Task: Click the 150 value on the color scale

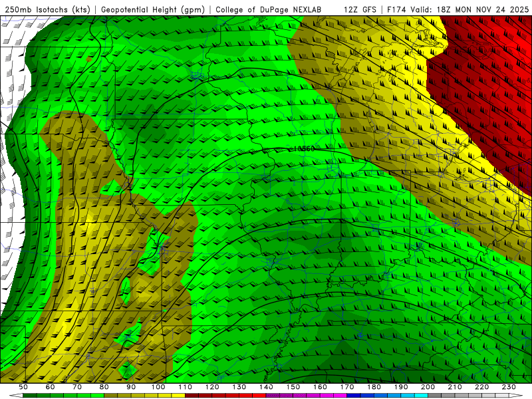Action: pyautogui.click(x=293, y=387)
